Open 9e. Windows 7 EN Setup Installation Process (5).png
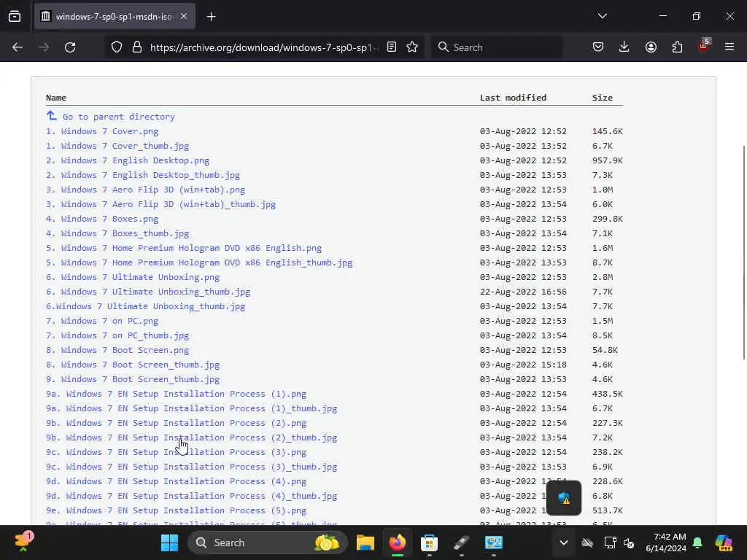This screenshot has height=560, width=747. tap(177, 510)
